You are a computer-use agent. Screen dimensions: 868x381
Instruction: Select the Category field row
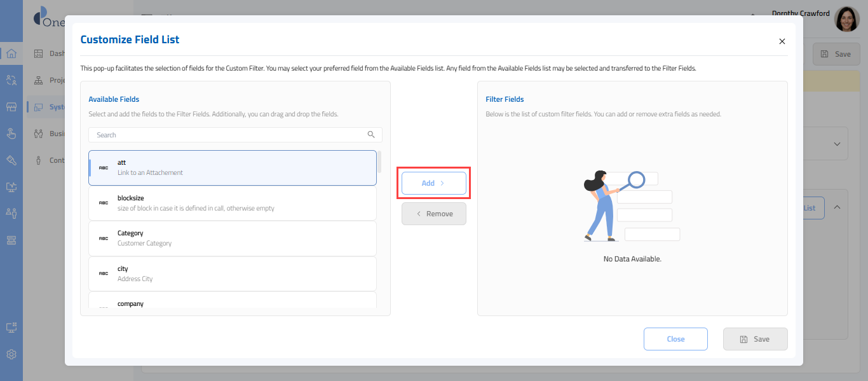[232, 238]
